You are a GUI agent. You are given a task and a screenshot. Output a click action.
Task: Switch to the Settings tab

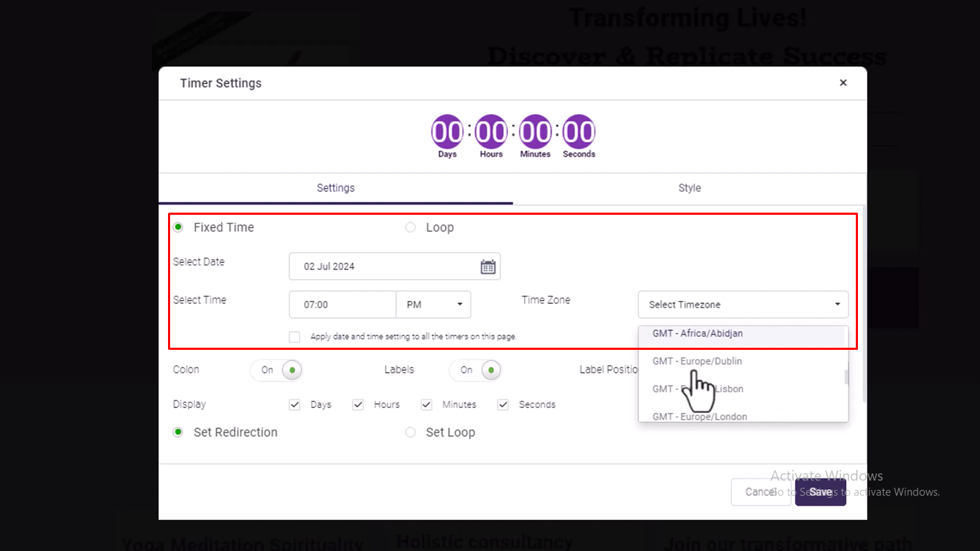tap(336, 188)
